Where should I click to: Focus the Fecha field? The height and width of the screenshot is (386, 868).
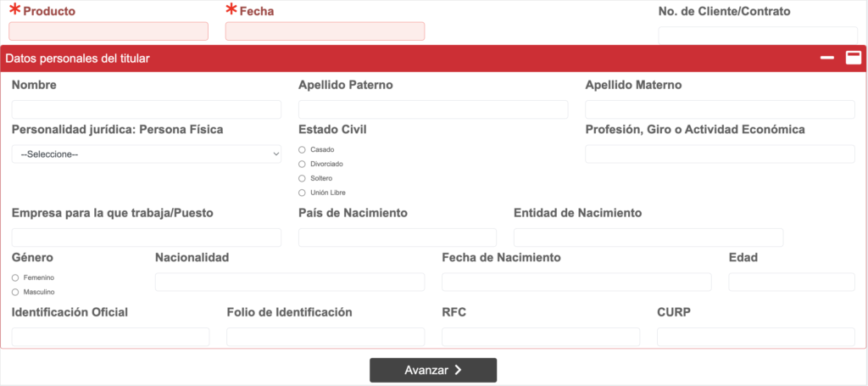click(x=325, y=31)
